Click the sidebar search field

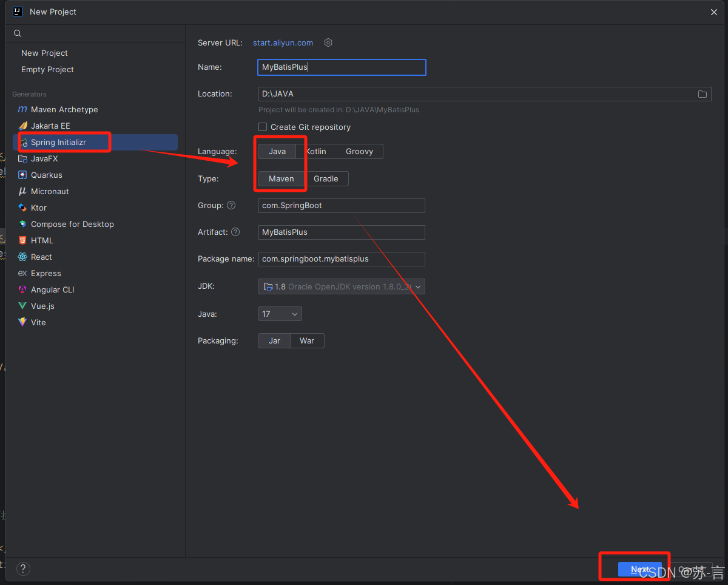(95, 33)
